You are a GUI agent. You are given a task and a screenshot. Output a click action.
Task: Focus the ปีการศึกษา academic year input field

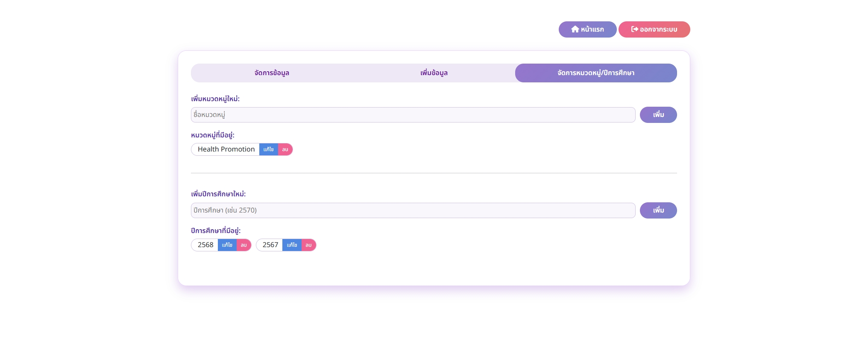coord(413,210)
